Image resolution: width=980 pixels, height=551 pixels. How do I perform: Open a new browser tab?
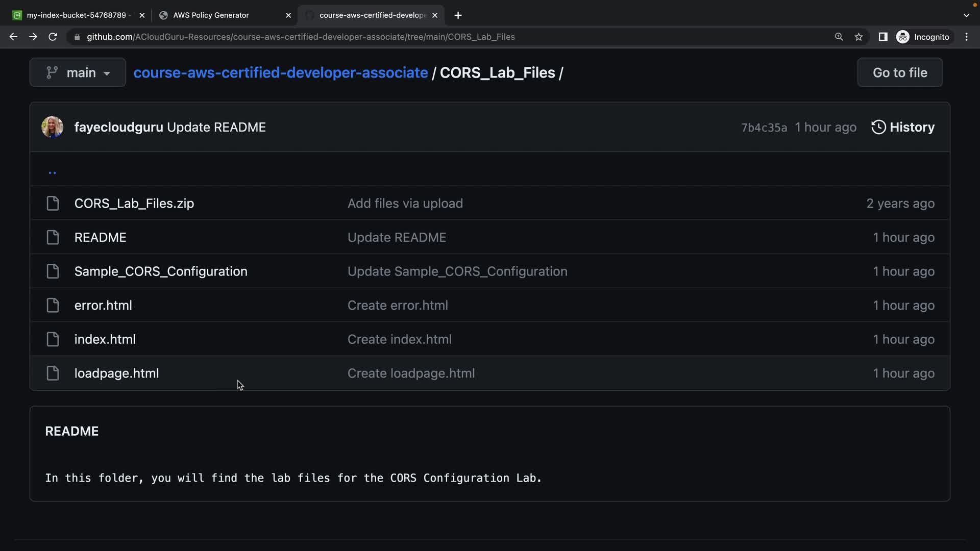point(458,15)
